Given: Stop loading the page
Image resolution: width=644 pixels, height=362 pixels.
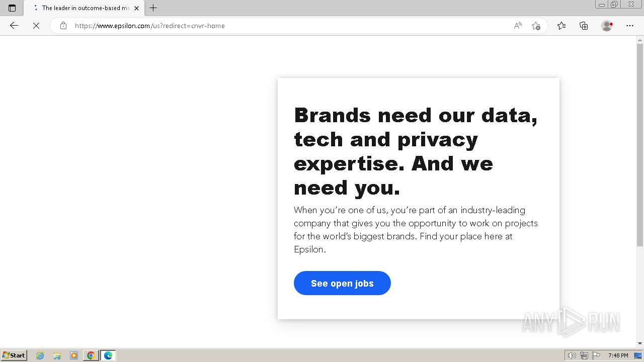Looking at the screenshot, I should coord(36,26).
